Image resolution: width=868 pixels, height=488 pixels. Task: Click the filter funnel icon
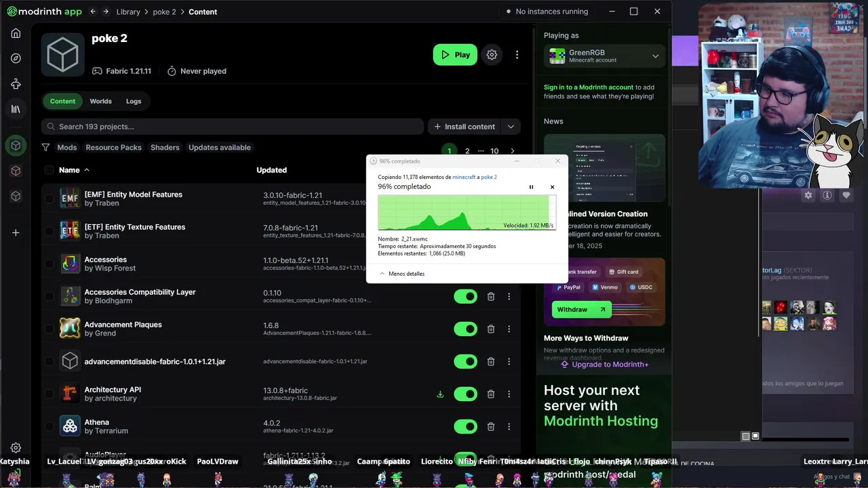pyautogui.click(x=45, y=147)
